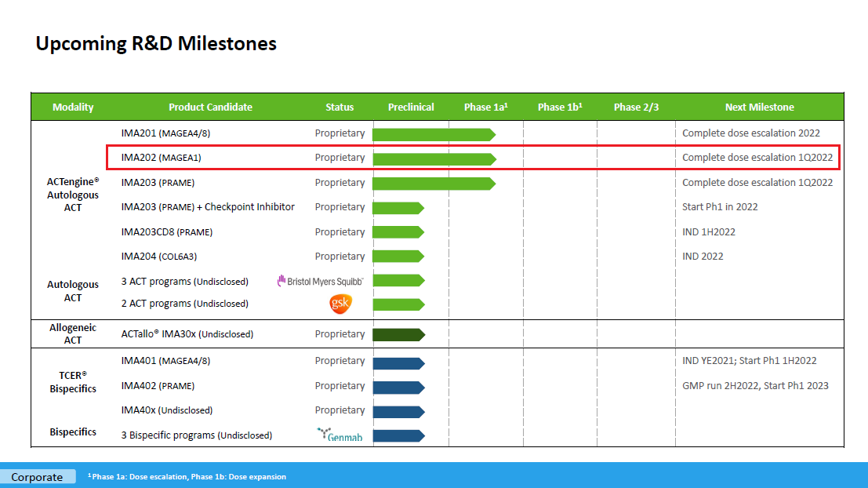Click the Bristol Myers Squibb logo
Viewport: 868px width, 488px height.
pos(320,281)
